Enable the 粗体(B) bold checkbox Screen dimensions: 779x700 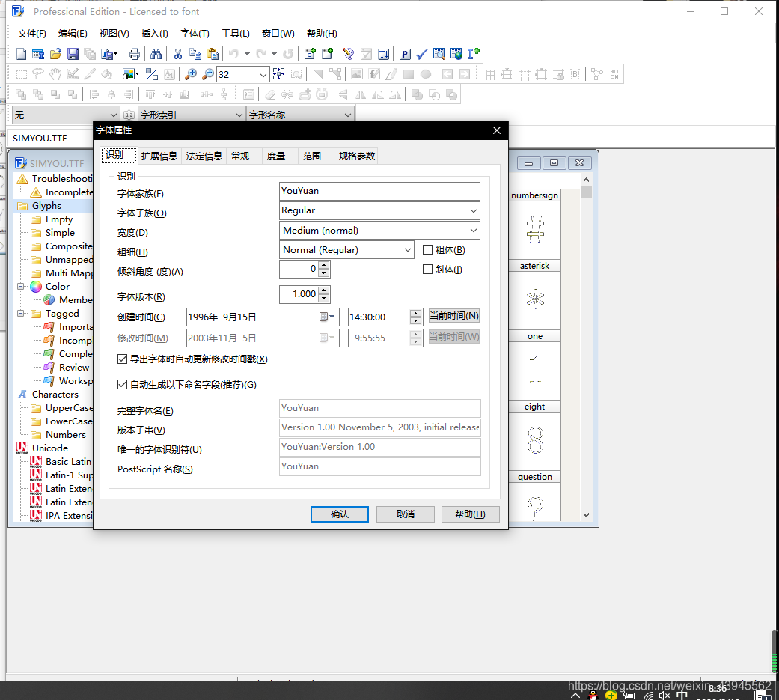427,249
